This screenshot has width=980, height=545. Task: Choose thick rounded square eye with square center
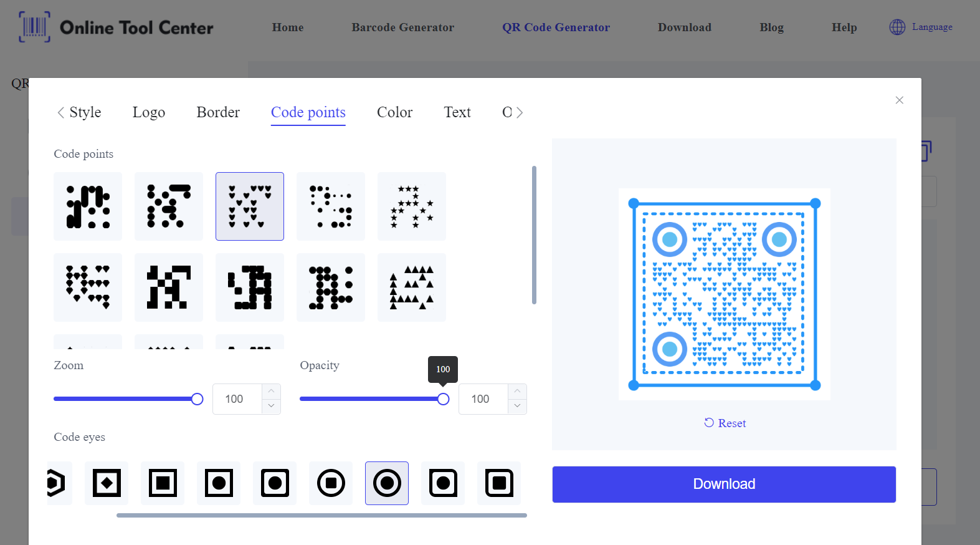point(499,483)
